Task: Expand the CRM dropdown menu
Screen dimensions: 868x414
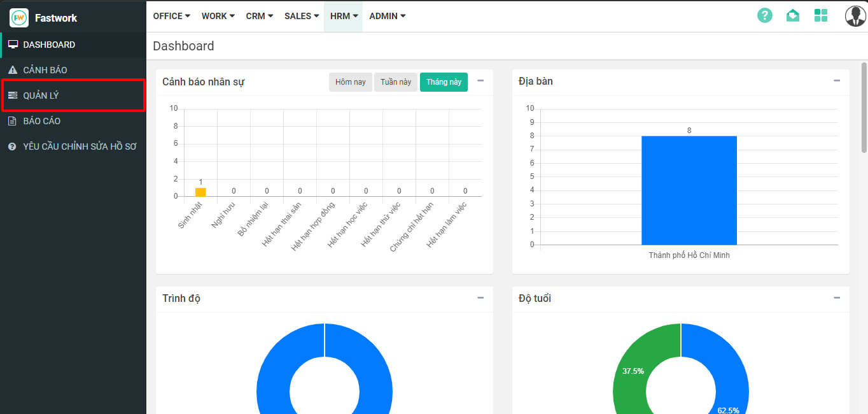Action: point(259,16)
